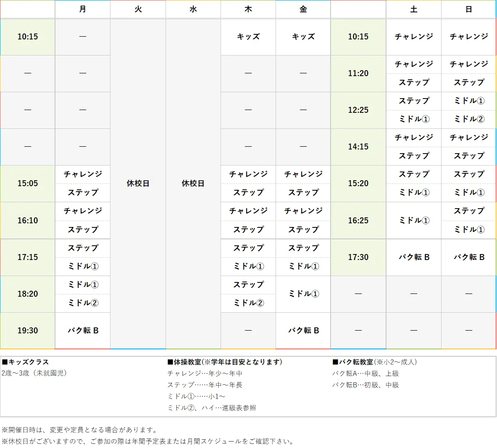Click Friday's 10:15 キッズ cell
The height and width of the screenshot is (448, 497).
coord(303,37)
